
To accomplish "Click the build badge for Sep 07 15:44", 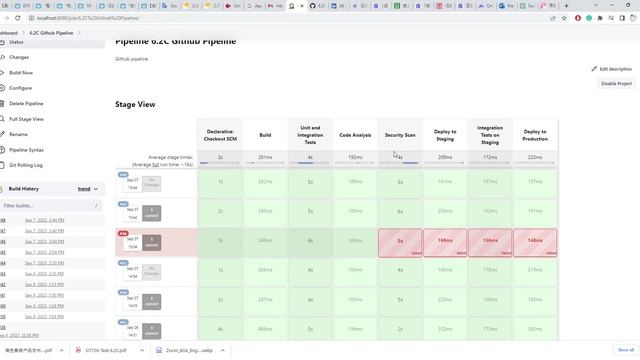I will [x=123, y=175].
